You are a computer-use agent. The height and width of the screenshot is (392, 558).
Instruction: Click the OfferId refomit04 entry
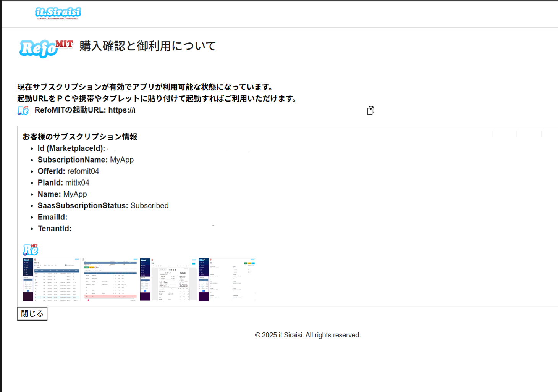point(68,171)
